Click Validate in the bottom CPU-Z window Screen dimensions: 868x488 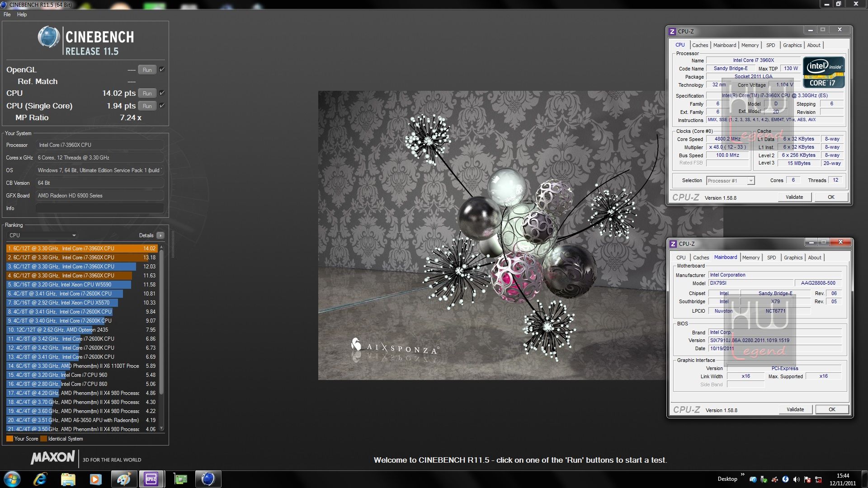pyautogui.click(x=795, y=409)
